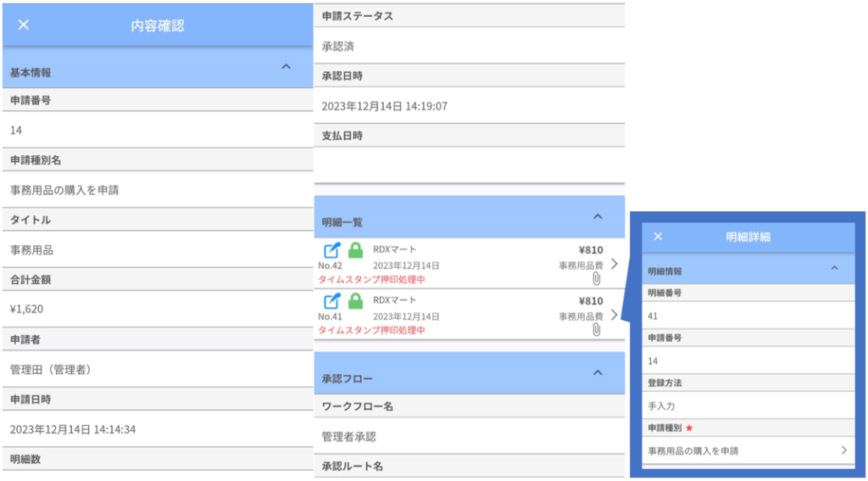The width and height of the screenshot is (868, 481).
Task: Collapse the 承認フロー section
Action: (598, 372)
